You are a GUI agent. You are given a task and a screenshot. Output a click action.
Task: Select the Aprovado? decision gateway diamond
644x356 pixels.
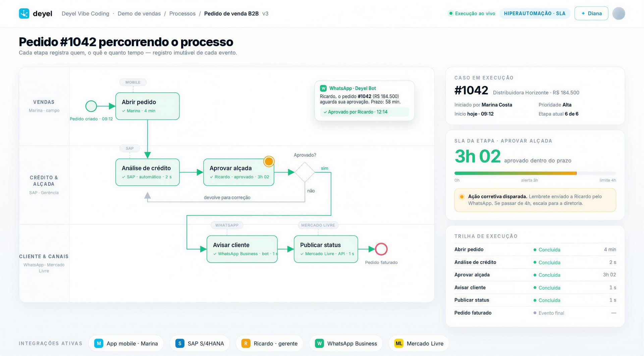(x=305, y=172)
